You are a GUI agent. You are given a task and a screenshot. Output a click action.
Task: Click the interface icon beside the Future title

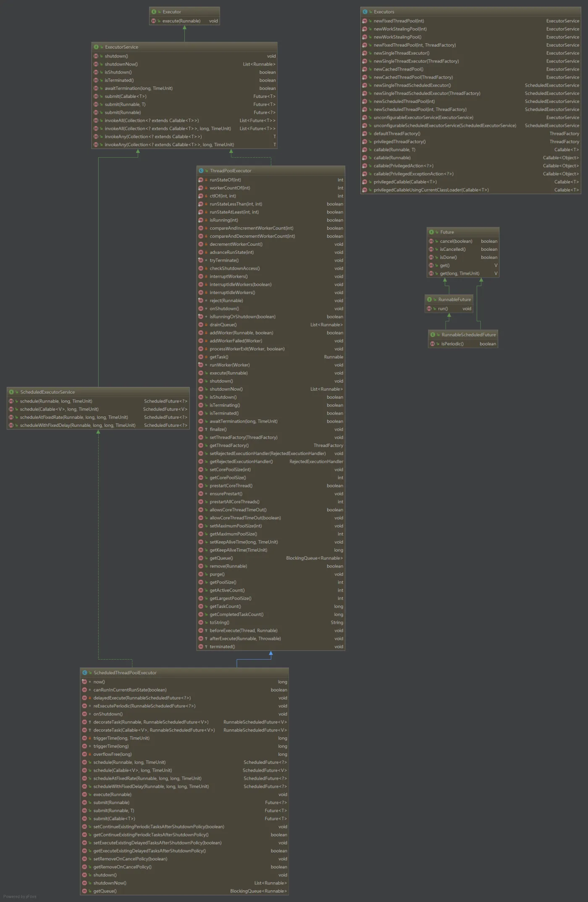431,232
